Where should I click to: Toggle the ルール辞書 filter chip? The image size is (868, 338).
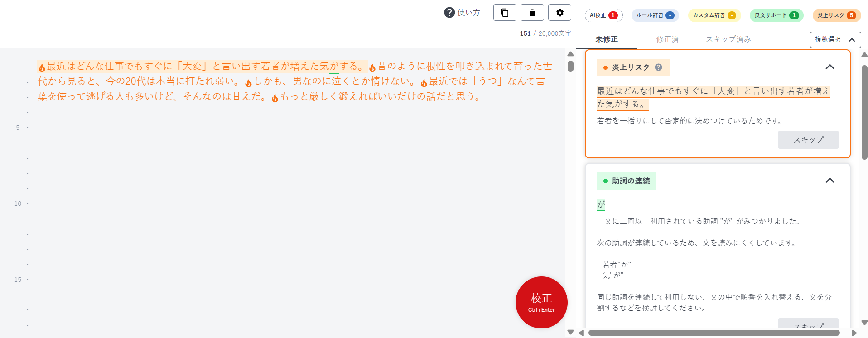[x=655, y=15]
